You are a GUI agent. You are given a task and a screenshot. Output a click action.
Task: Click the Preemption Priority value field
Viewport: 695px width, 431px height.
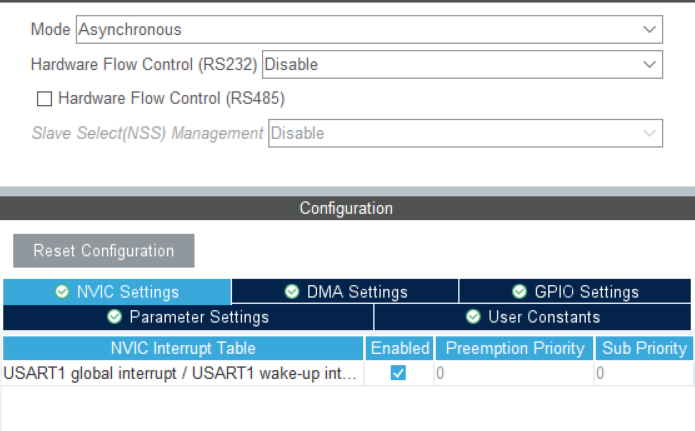[514, 373]
